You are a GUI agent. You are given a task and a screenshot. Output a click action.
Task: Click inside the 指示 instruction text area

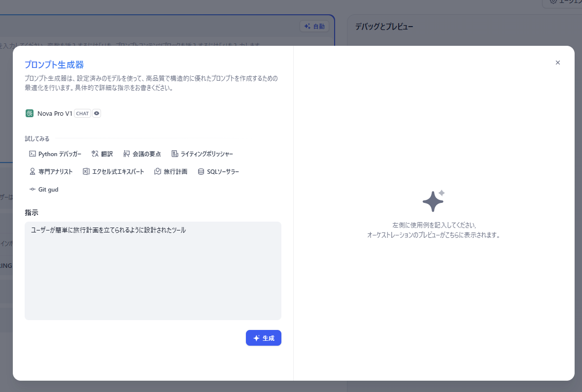[153, 271]
